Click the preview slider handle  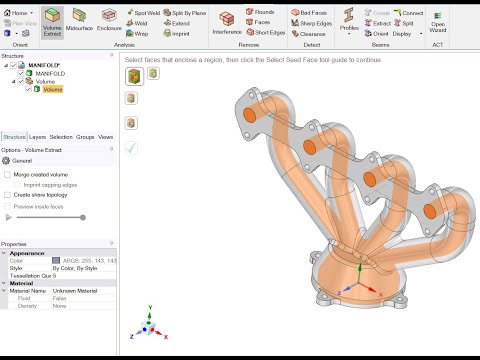(83, 218)
